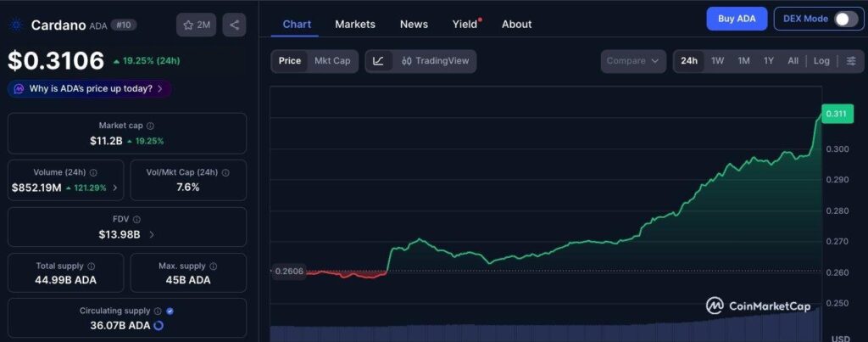
Task: Click the 0.2606 opening price marker
Action: pyautogui.click(x=289, y=271)
